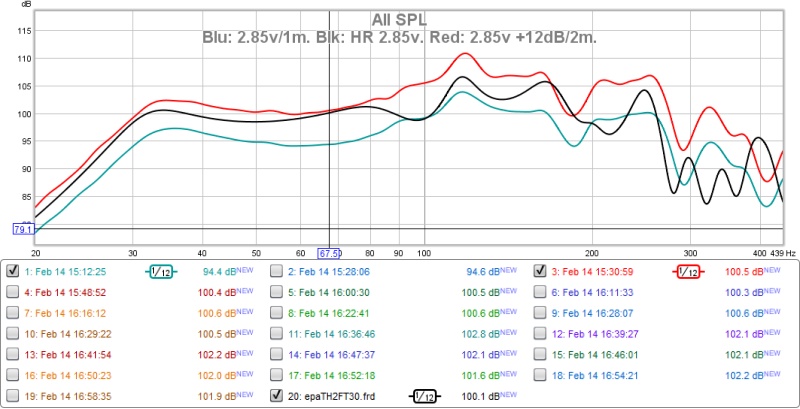The width and height of the screenshot is (800, 409).
Task: Enable measurement 17: Feb 14 16:52:18
Action: click(x=276, y=375)
